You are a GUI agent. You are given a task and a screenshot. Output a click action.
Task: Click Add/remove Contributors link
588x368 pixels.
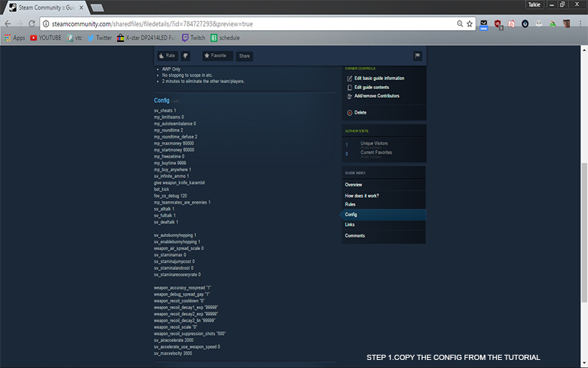(376, 96)
